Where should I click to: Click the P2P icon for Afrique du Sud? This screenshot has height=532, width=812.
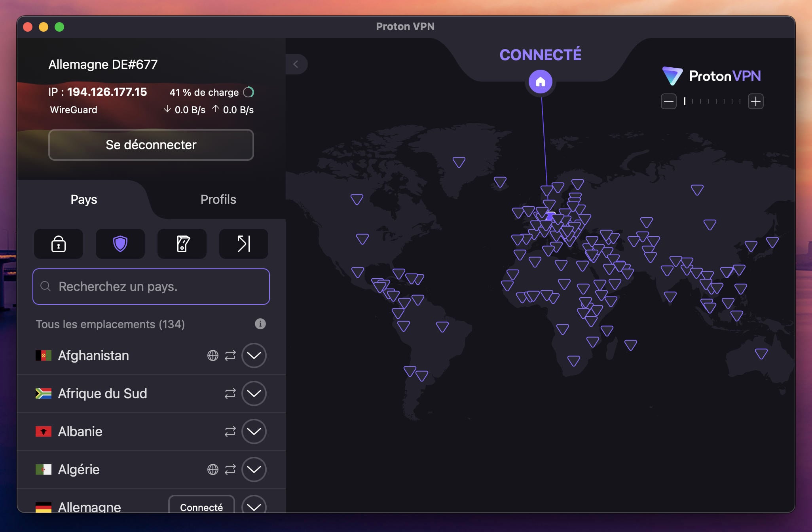(x=230, y=393)
